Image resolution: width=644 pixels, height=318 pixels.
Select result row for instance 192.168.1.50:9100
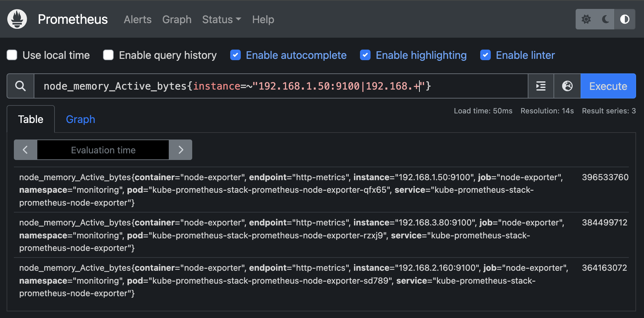point(321,190)
